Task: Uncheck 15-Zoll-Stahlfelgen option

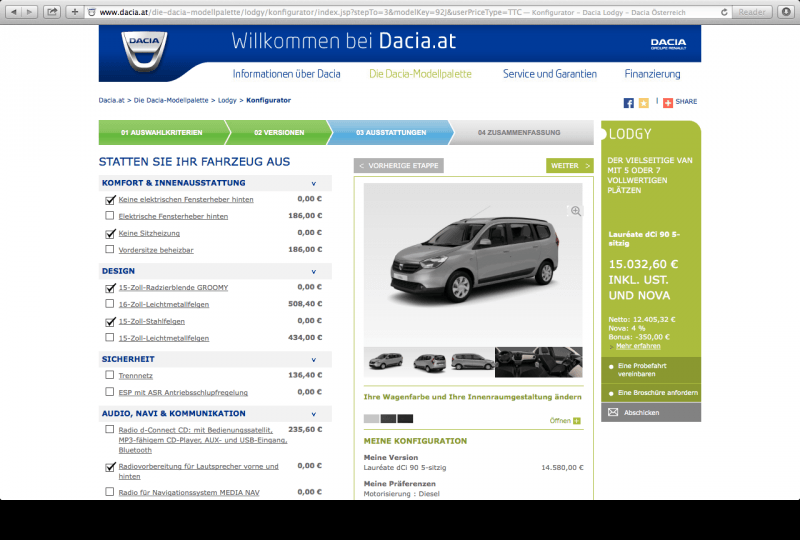Action: [x=110, y=322]
